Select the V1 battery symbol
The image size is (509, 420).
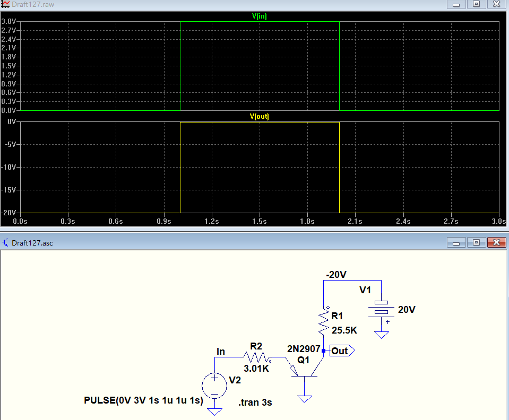pos(381,310)
